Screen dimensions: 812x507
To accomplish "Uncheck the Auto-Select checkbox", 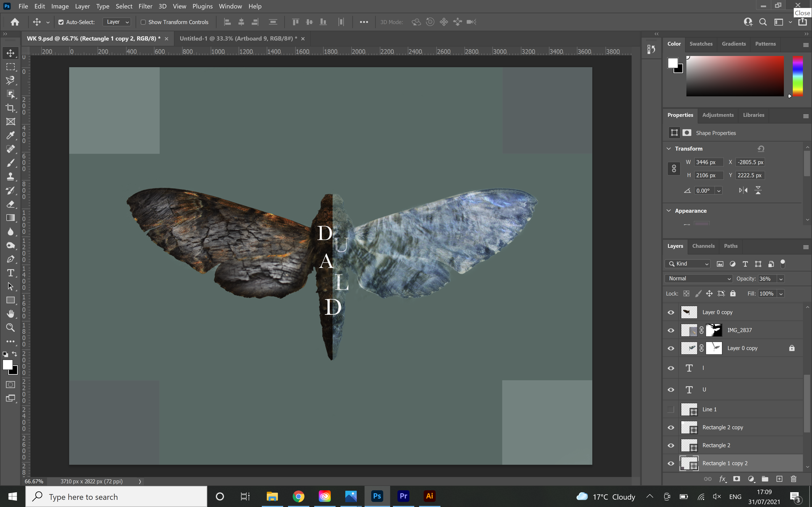I will (61, 22).
